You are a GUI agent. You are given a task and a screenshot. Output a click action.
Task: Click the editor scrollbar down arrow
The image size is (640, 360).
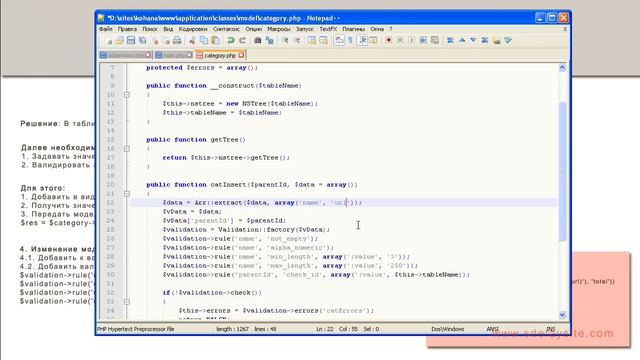coord(562,315)
